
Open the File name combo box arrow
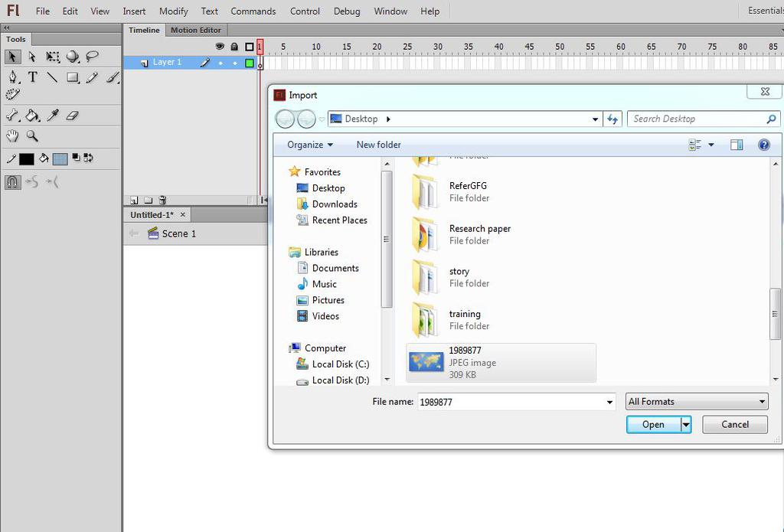click(x=609, y=402)
